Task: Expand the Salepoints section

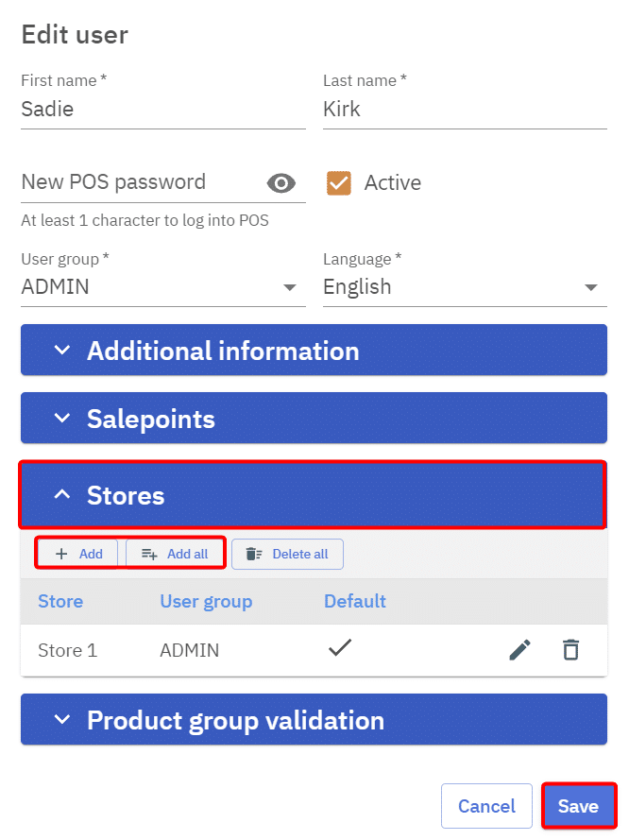Action: (x=314, y=419)
